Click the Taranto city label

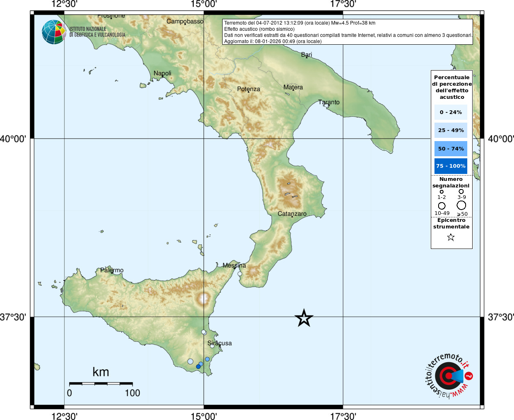329,102
